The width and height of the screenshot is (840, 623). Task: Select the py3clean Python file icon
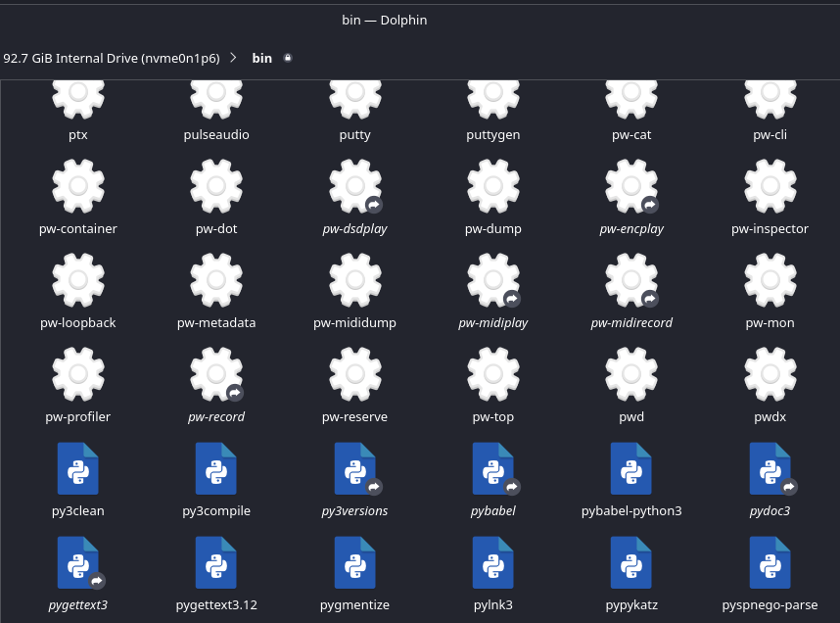click(x=78, y=468)
